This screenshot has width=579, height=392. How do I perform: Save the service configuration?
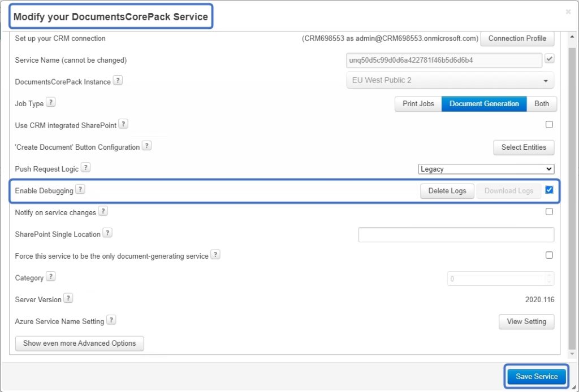(x=537, y=376)
